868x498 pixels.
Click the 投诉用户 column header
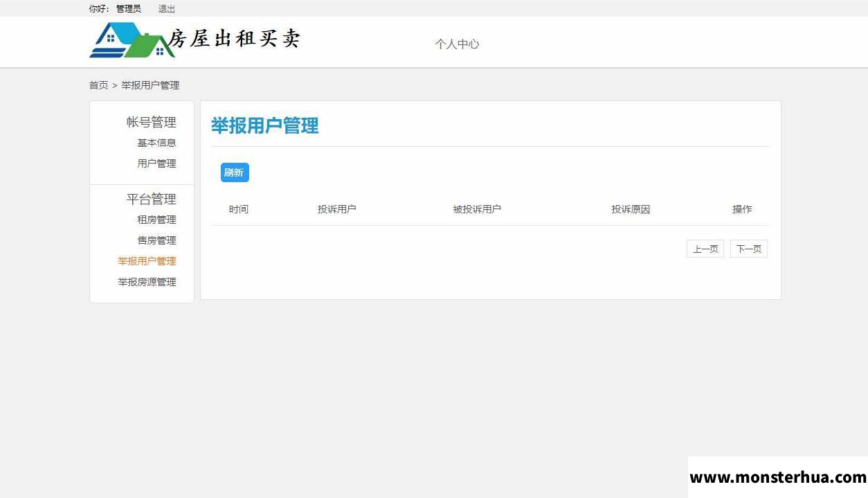(x=337, y=209)
